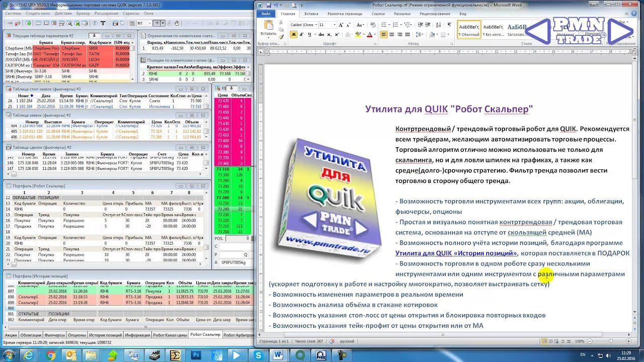Switch to Акции tab in QUIK
The height and width of the screenshot is (362, 644).
click(11, 335)
